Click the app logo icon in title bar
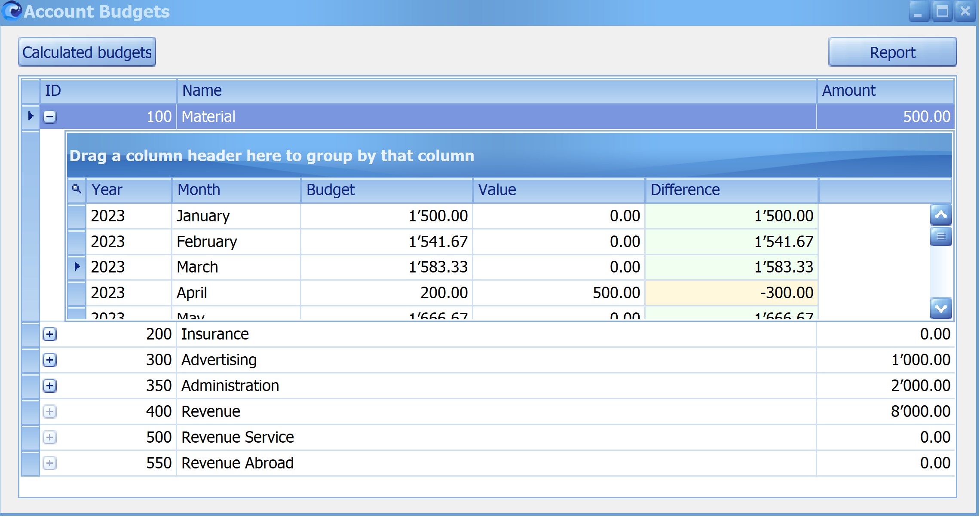Viewport: 980px width, 517px height. [12, 11]
